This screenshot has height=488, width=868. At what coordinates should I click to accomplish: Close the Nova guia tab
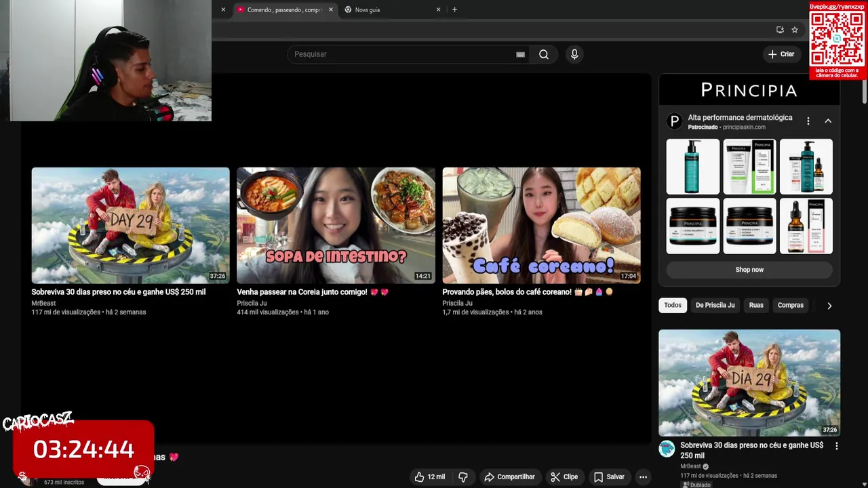[438, 9]
